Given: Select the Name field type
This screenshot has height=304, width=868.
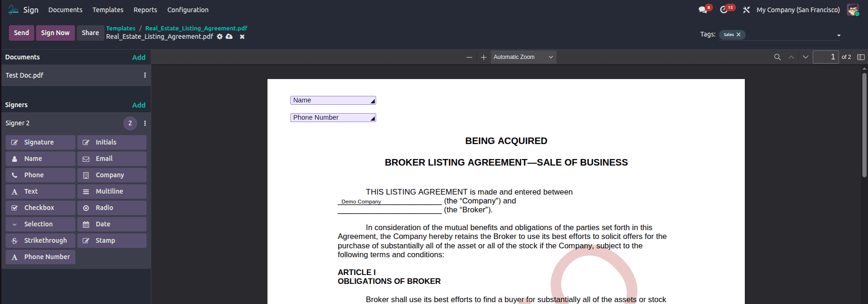Looking at the screenshot, I should pyautogui.click(x=40, y=159).
